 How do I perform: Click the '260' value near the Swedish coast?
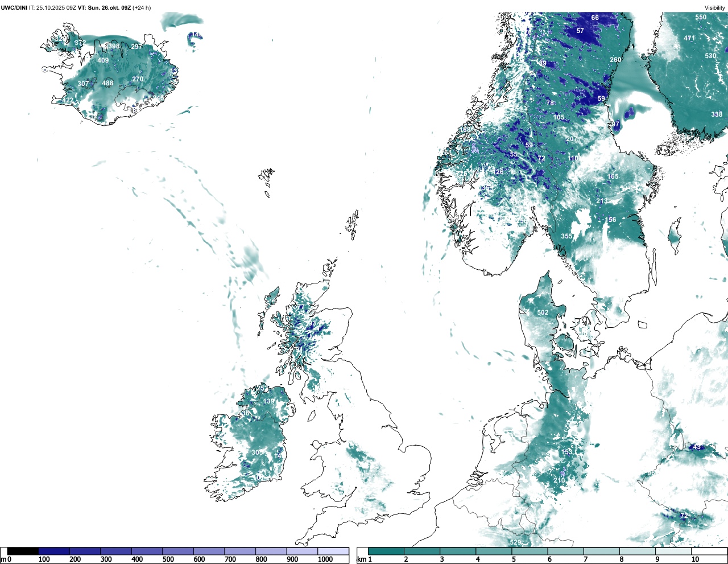click(x=615, y=60)
